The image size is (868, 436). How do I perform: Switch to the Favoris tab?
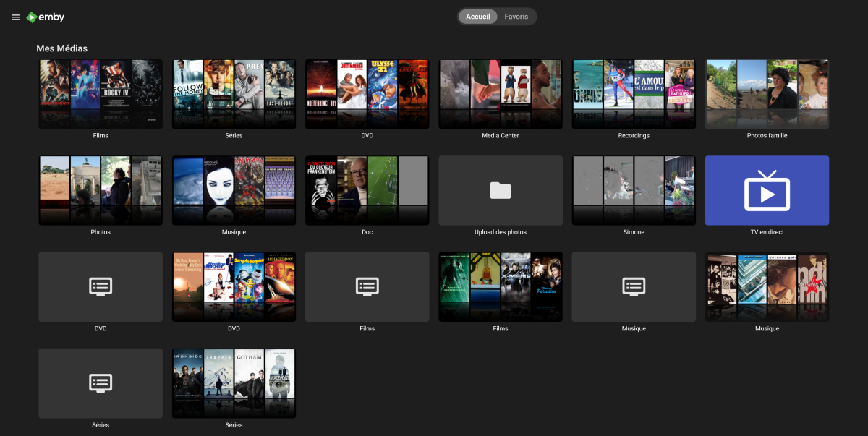tap(516, 17)
